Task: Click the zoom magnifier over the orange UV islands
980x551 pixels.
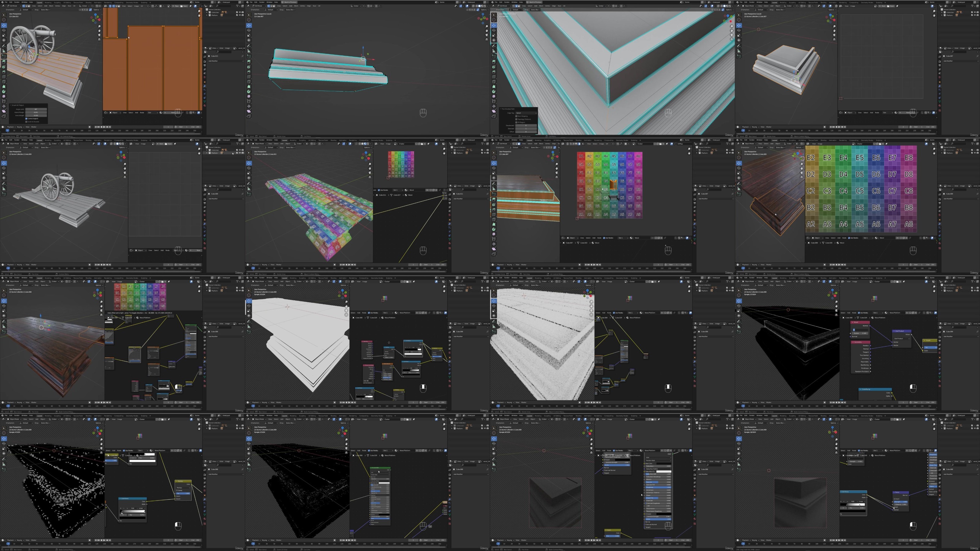Action: [x=199, y=11]
